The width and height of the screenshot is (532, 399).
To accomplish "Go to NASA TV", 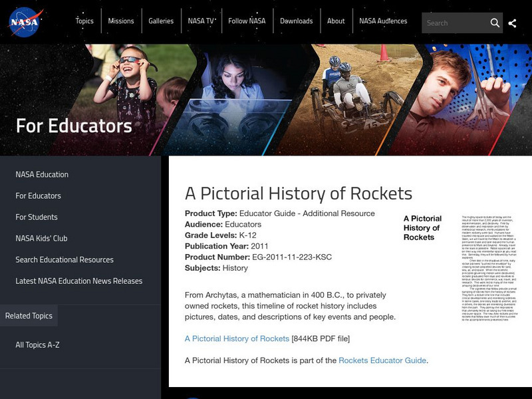I will click(x=201, y=21).
